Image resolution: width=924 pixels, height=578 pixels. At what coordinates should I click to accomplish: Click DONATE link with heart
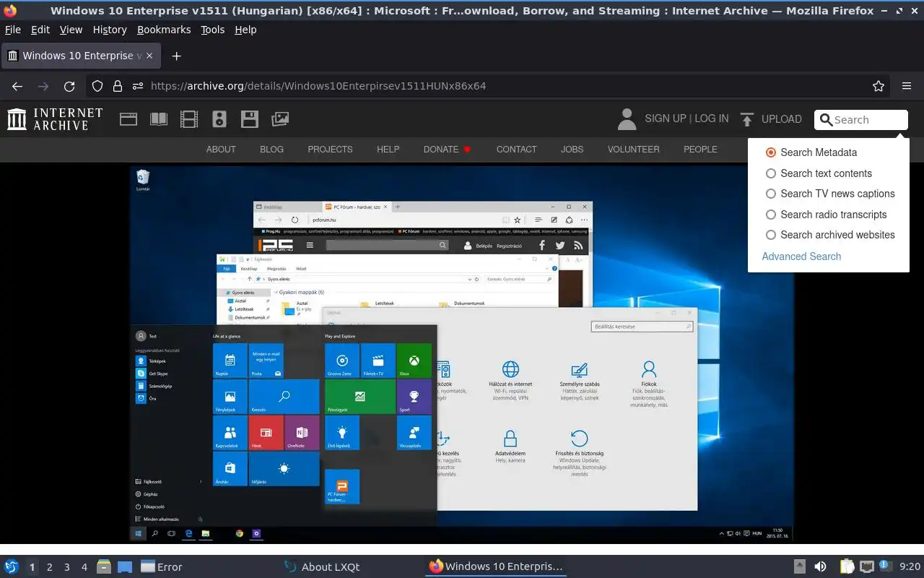pyautogui.click(x=447, y=150)
